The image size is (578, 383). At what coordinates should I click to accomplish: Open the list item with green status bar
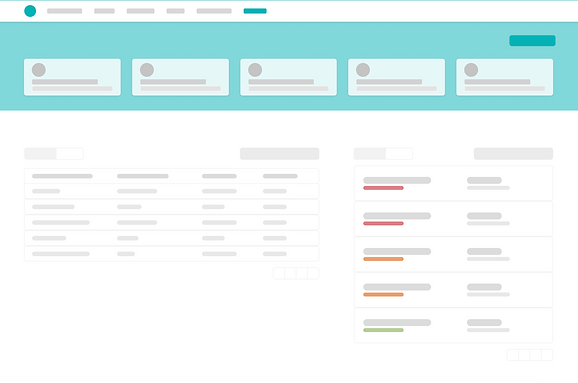click(x=453, y=325)
